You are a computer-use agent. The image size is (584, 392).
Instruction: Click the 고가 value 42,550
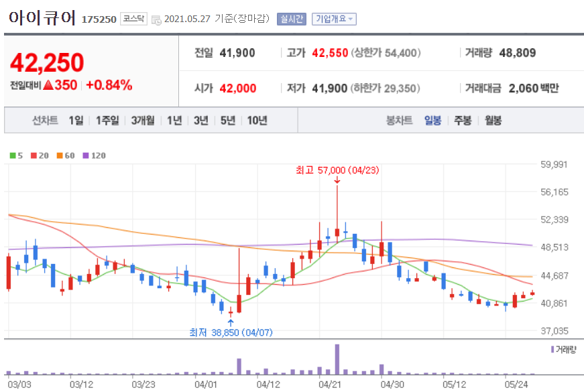[x=330, y=53]
